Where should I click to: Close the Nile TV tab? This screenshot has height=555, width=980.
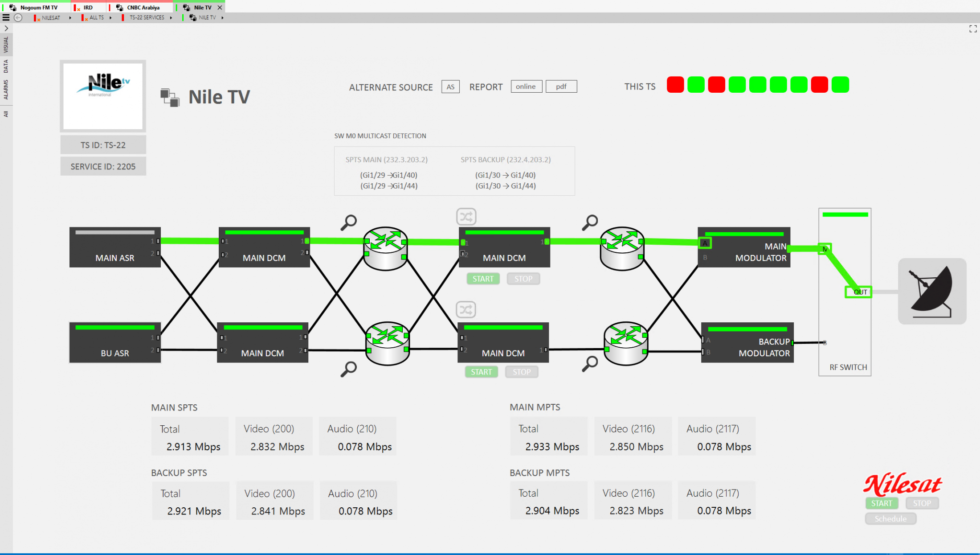(220, 8)
